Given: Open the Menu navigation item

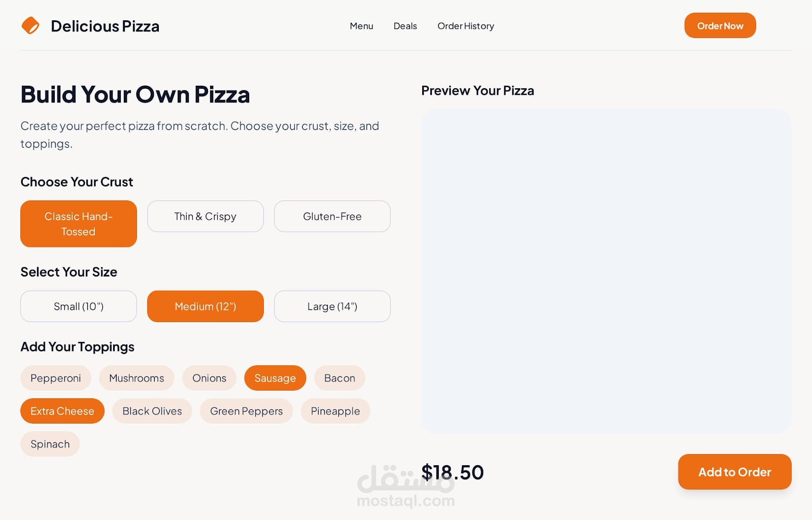Looking at the screenshot, I should [361, 26].
